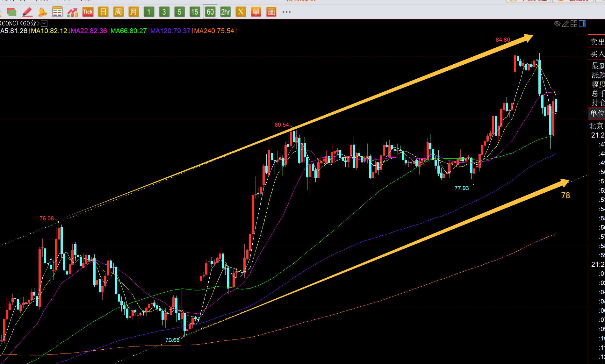Click the 持仓 open interest row
This screenshot has width=605, height=364.
click(x=597, y=103)
